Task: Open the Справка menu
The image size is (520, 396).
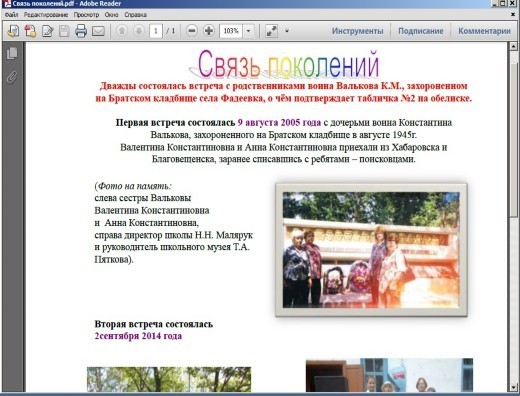Action: click(136, 15)
